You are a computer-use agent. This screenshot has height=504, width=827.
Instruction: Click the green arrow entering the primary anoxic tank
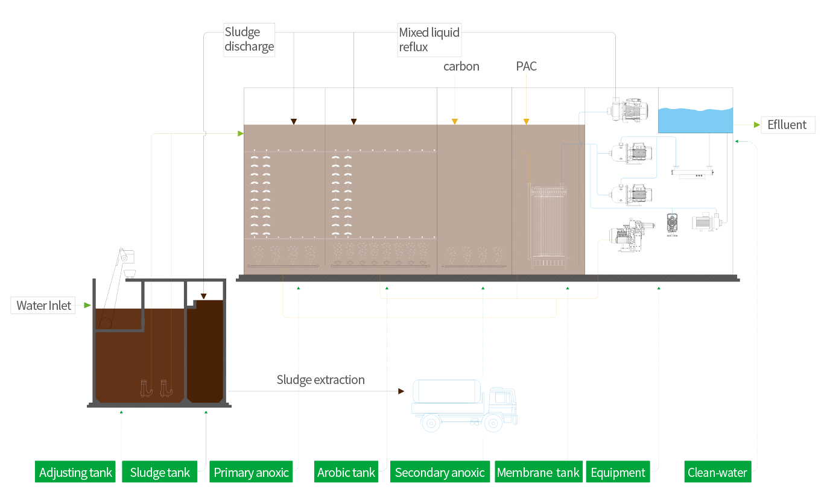(x=240, y=133)
